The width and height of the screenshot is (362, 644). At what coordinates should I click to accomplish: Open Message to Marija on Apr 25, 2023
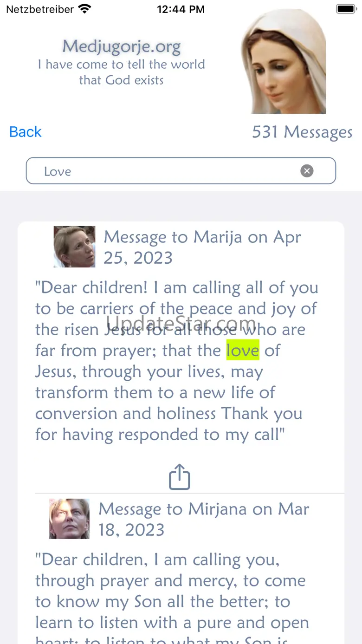tap(202, 247)
